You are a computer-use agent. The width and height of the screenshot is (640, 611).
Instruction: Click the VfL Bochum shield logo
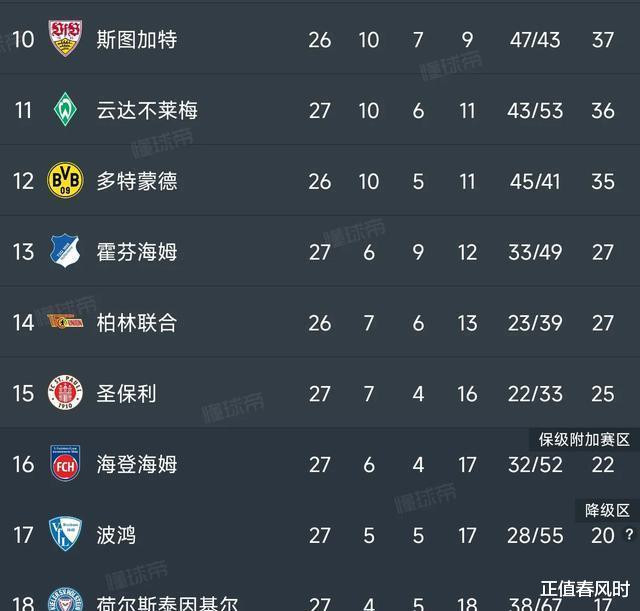[65, 534]
